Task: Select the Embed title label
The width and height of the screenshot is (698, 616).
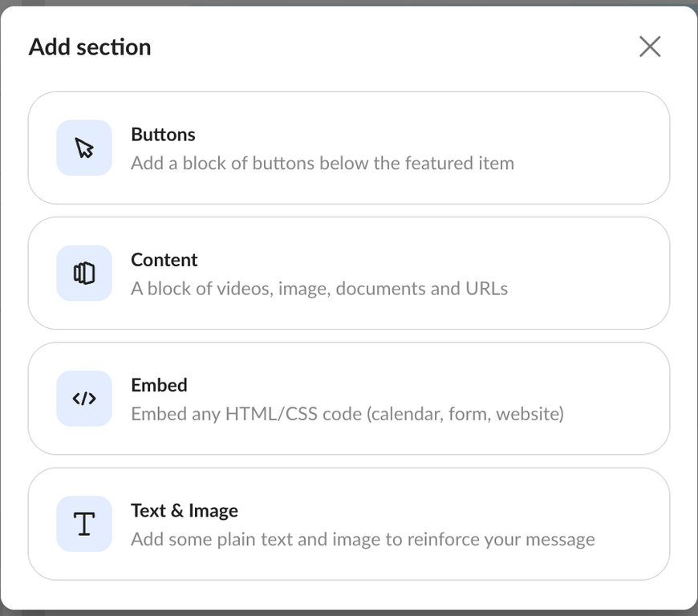Action: tap(159, 385)
